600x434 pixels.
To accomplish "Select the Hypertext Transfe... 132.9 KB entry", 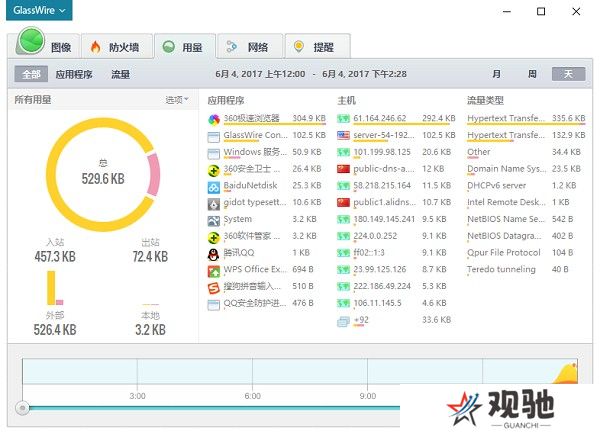I will 526,135.
